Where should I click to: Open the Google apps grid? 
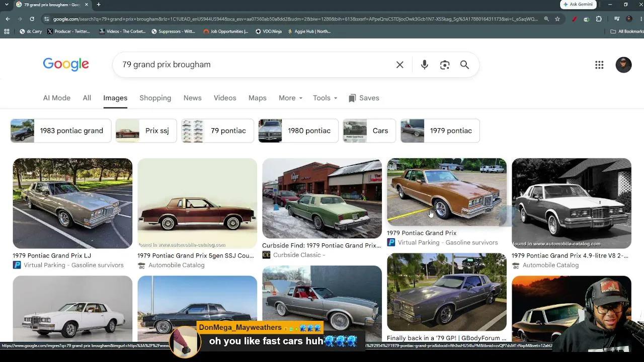click(x=599, y=65)
